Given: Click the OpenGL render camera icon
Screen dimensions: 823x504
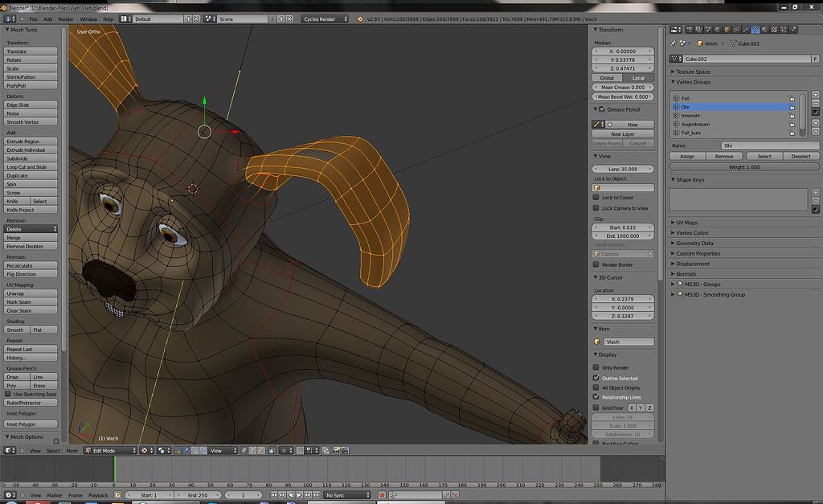Looking at the screenshot, I should [x=337, y=450].
